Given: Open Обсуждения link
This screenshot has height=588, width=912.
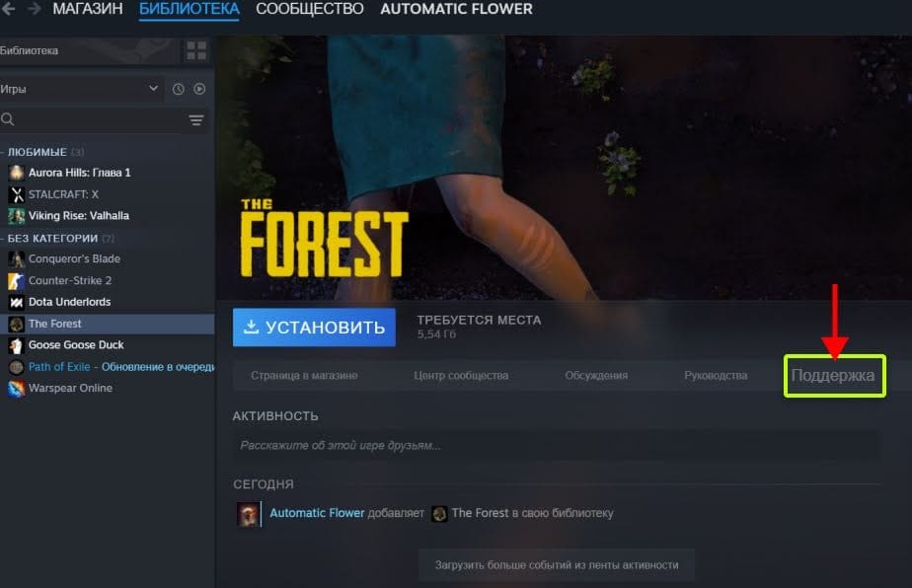Looking at the screenshot, I should [596, 376].
